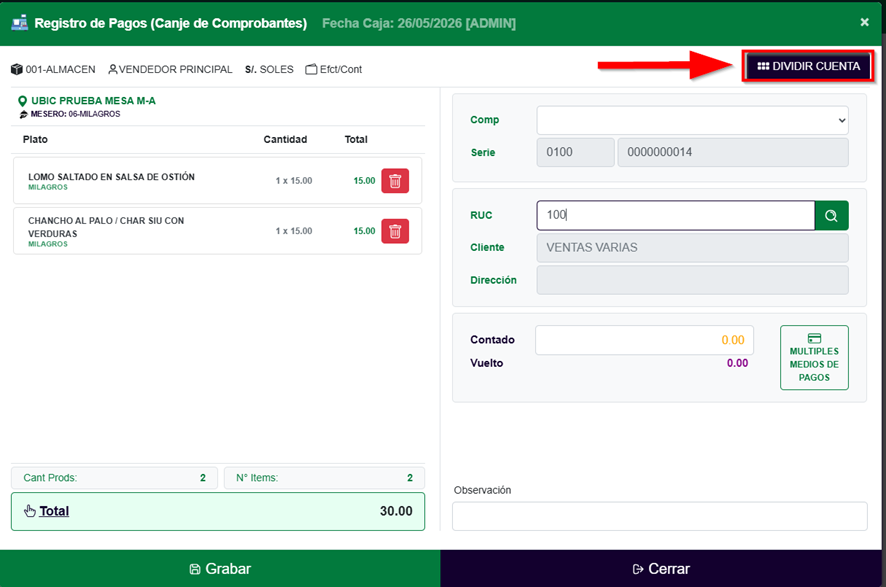Screen dimensions: 886x587
Task: Click the Cantidad column header
Action: pyautogui.click(x=285, y=140)
